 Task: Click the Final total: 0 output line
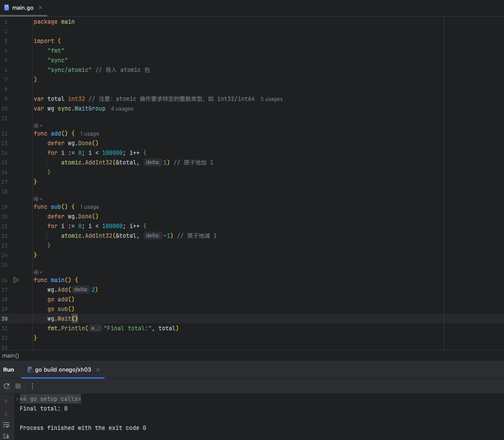coord(43,408)
